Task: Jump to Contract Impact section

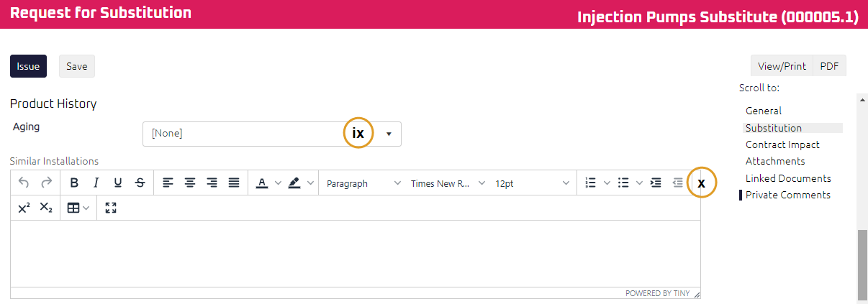Action: tap(782, 144)
